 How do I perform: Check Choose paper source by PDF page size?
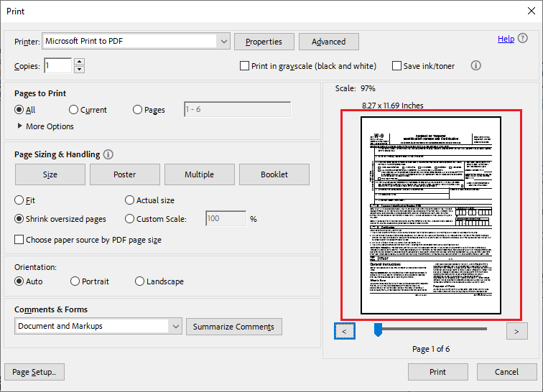[19, 240]
